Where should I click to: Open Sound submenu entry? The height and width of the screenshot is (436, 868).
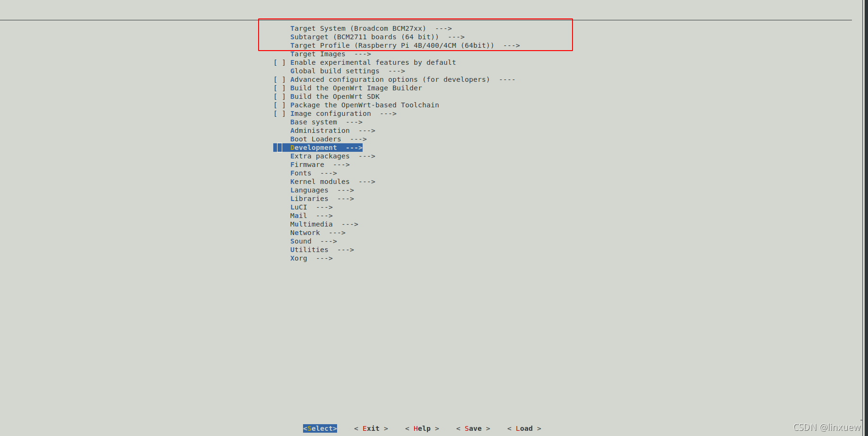(313, 241)
